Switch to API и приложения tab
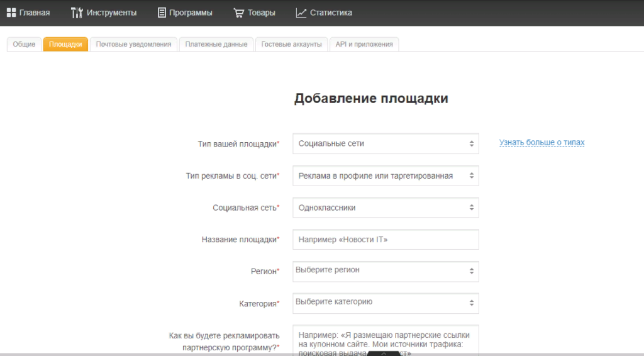 364,45
